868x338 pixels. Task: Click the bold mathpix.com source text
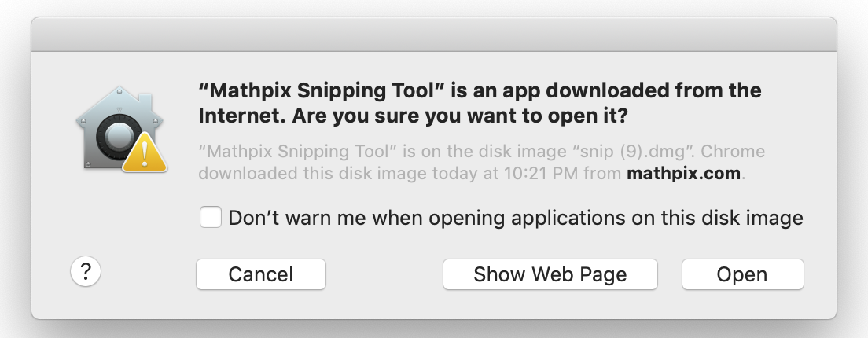pyautogui.click(x=684, y=173)
